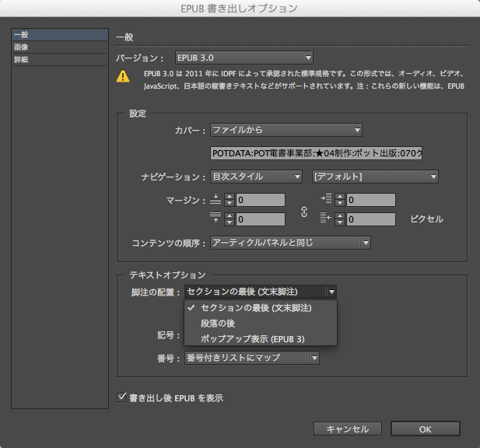
Task: Choose 段落の後 footnote placement
Action: click(261, 324)
